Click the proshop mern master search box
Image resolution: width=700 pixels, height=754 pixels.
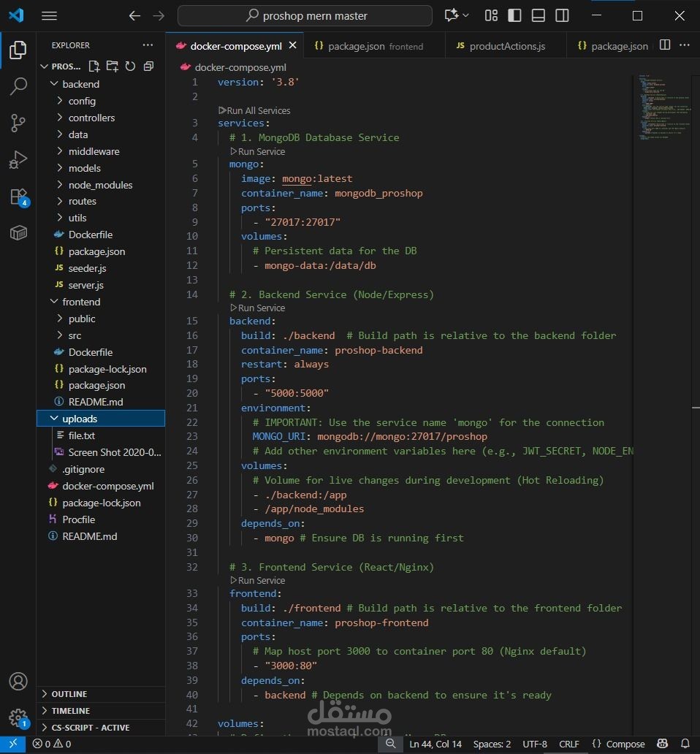305,16
